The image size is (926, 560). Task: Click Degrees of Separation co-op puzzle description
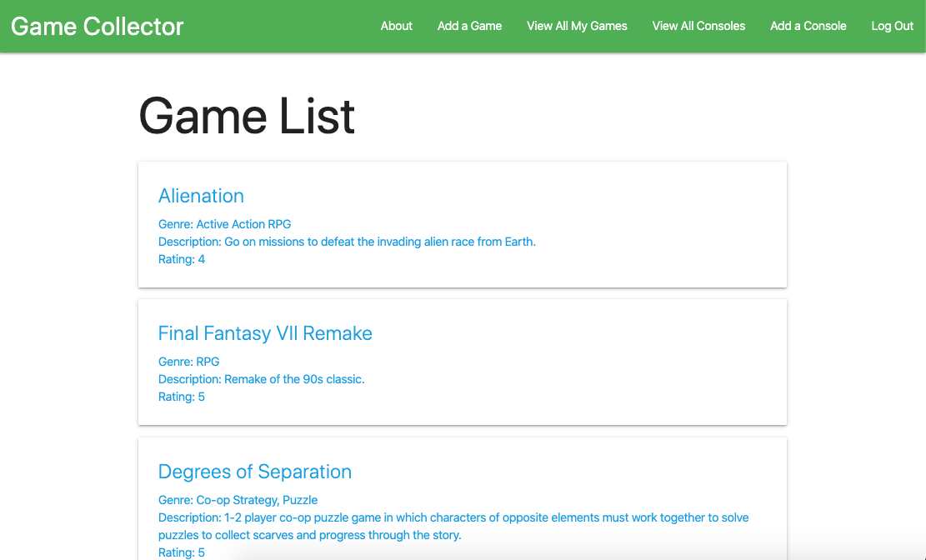[453, 527]
